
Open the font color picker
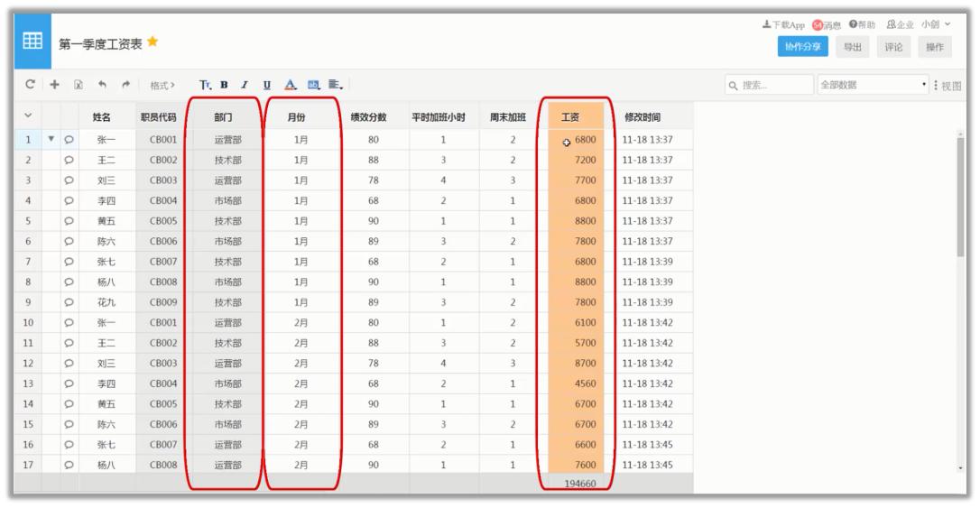[x=290, y=85]
